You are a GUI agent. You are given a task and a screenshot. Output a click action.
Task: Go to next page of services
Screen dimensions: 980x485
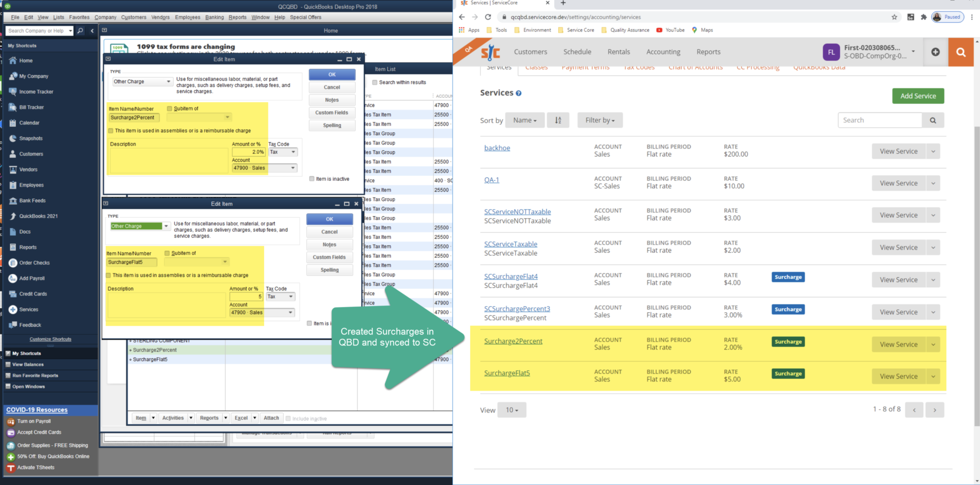point(935,410)
